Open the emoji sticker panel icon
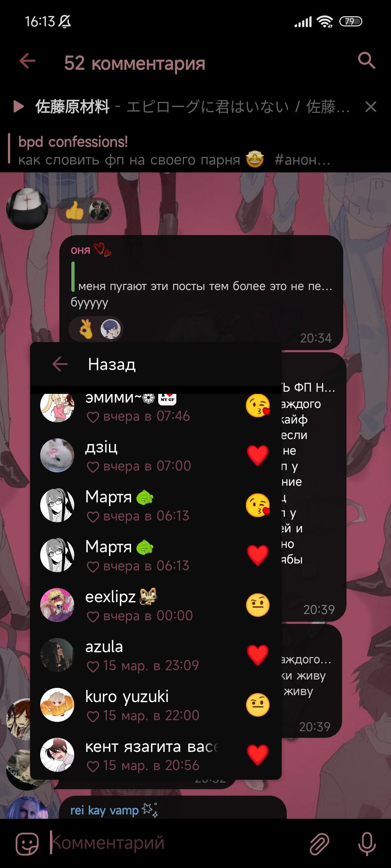Image resolution: width=391 pixels, height=868 pixels. [27, 844]
